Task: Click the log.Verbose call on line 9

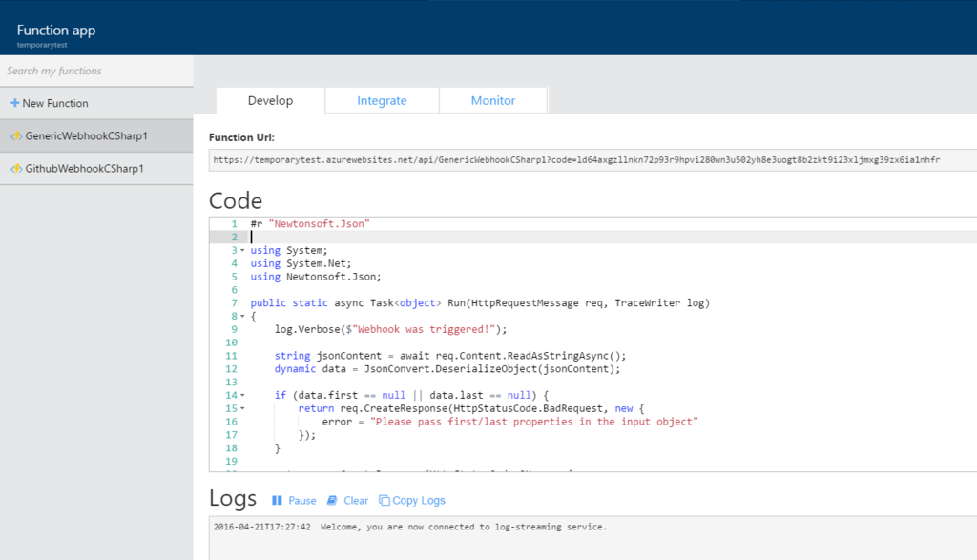Action: pyautogui.click(x=390, y=329)
